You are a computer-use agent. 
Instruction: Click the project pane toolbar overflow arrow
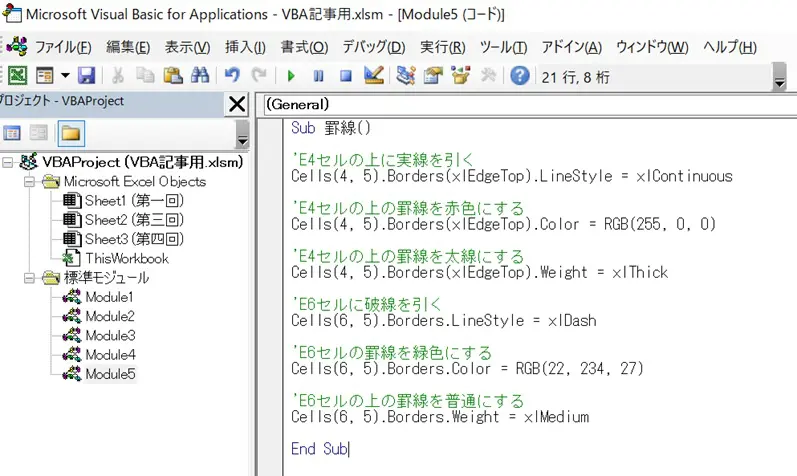tap(242, 134)
